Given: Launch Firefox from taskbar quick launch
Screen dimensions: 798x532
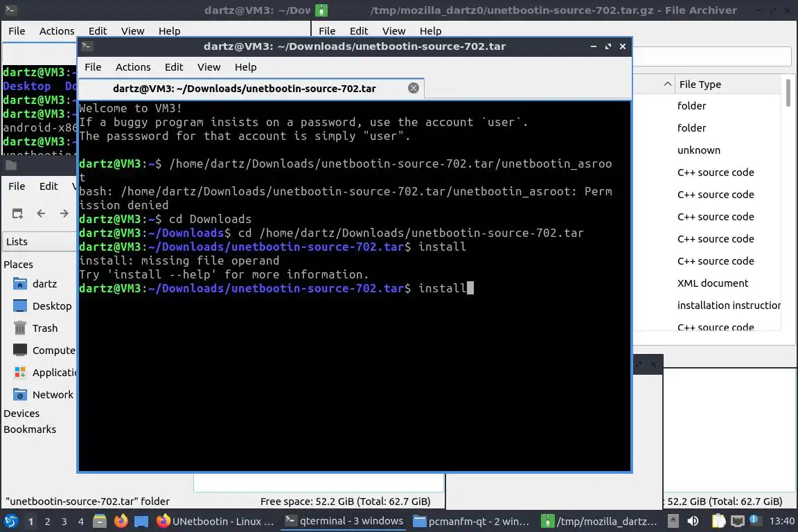Looking at the screenshot, I should (121, 521).
